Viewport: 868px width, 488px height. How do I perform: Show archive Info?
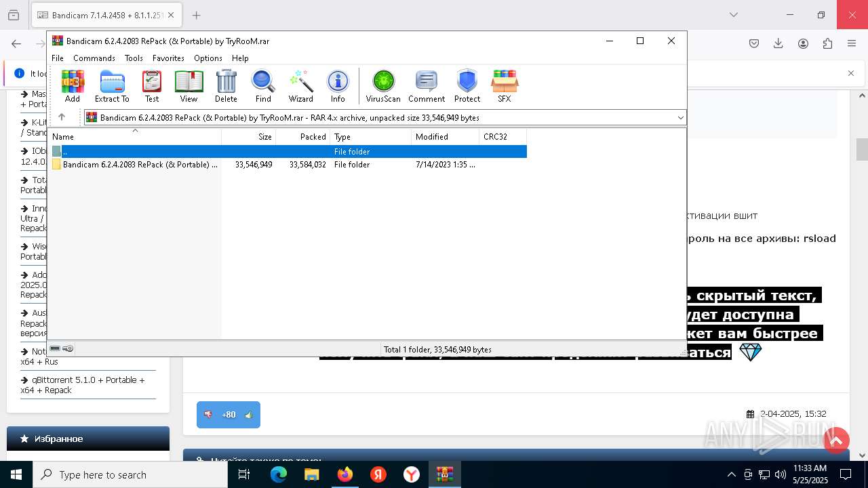(338, 86)
